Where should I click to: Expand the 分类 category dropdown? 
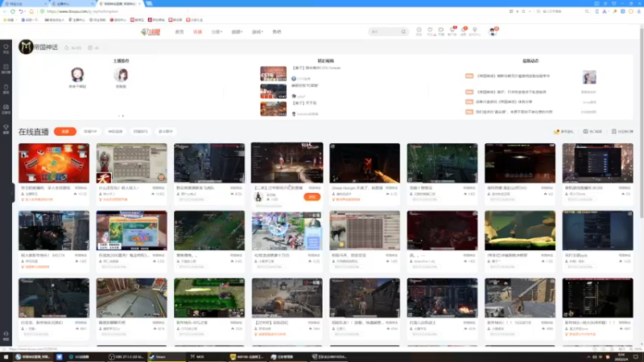217,32
